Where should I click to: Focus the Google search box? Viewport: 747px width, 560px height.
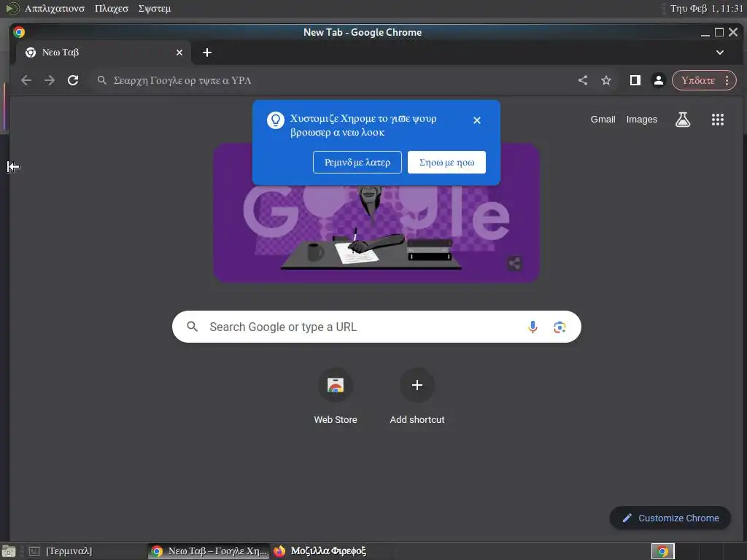click(x=376, y=327)
